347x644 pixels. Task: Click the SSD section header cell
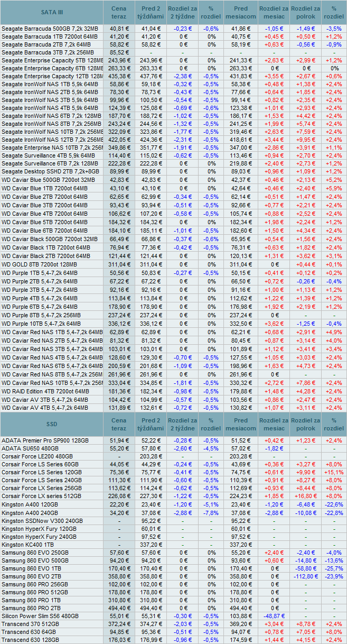pyautogui.click(x=52, y=425)
